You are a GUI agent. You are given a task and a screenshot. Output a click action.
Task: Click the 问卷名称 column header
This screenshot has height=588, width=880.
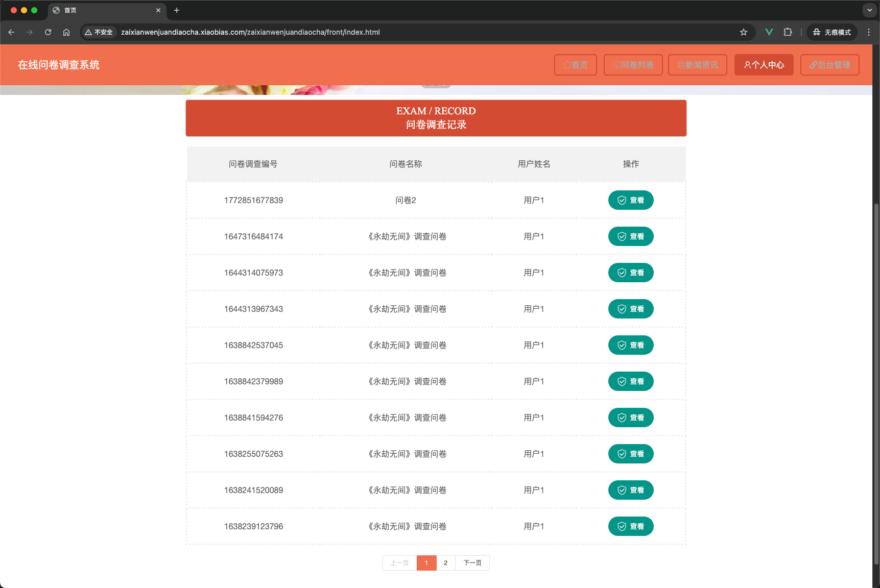(406, 164)
